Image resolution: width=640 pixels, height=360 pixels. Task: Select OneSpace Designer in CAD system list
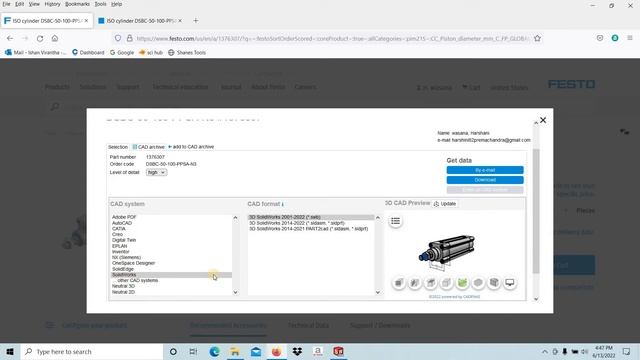tap(133, 263)
